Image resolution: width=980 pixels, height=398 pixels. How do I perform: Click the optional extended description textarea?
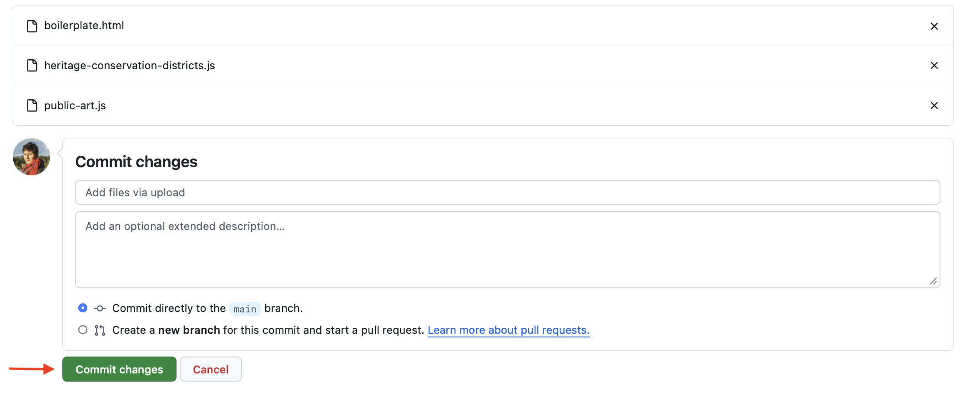click(507, 250)
